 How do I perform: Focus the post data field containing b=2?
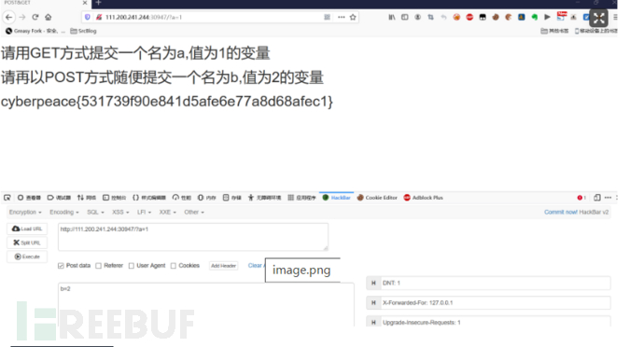(205, 304)
